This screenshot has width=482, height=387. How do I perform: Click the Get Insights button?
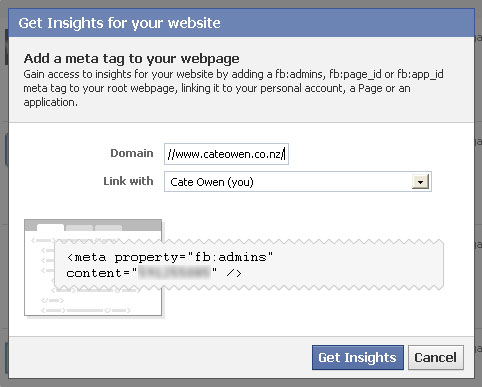point(358,357)
